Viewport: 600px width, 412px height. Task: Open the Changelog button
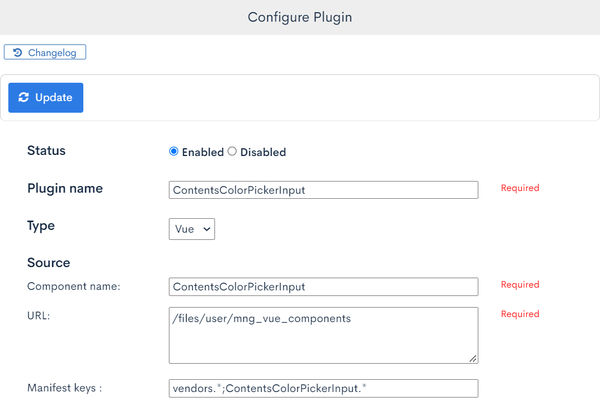tap(45, 52)
